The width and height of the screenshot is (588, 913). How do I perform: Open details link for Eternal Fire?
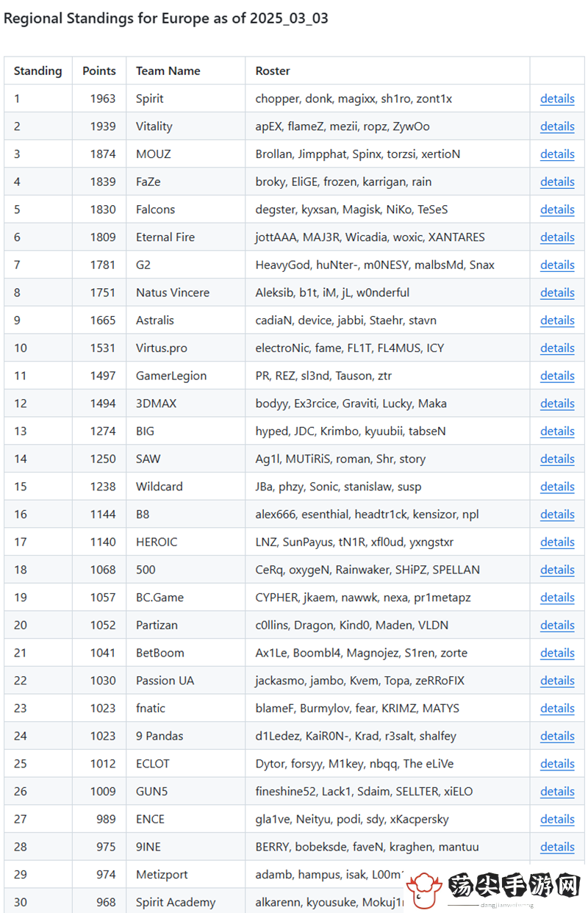pos(557,237)
